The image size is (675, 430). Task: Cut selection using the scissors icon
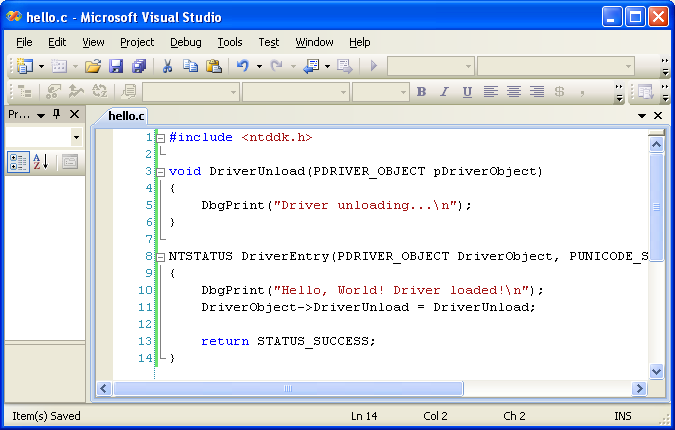tap(168, 66)
